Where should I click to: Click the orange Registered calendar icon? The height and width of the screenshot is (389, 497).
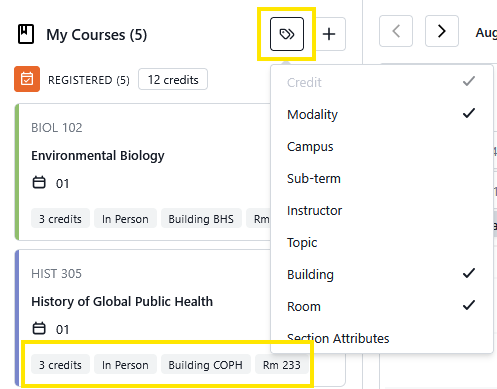click(x=27, y=79)
